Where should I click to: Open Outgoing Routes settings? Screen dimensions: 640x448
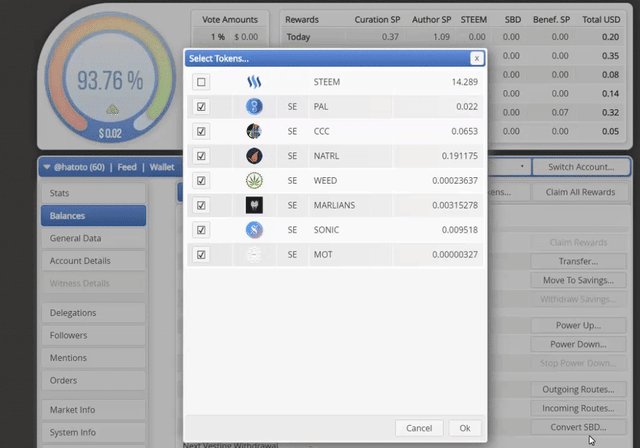pos(578,389)
